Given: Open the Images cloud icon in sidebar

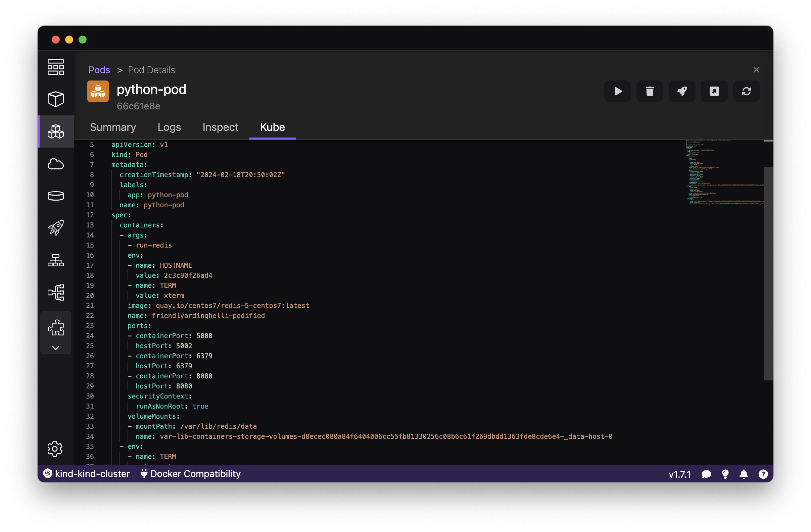Looking at the screenshot, I should click(55, 164).
